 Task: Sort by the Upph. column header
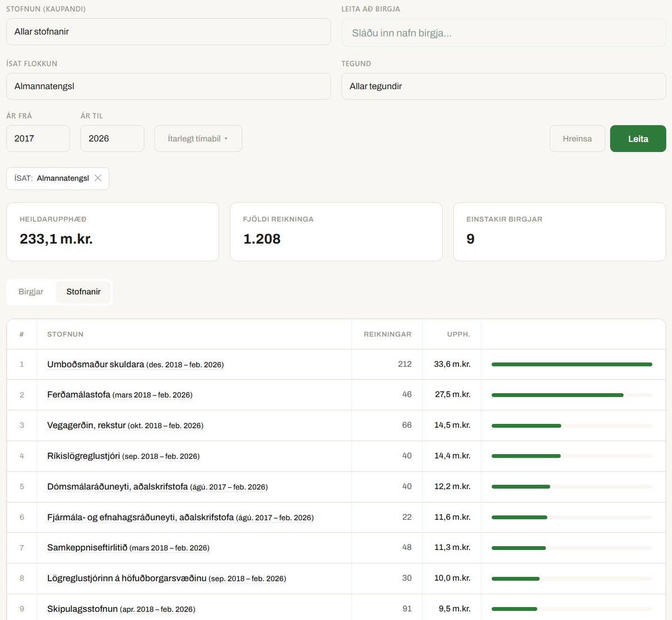(458, 334)
